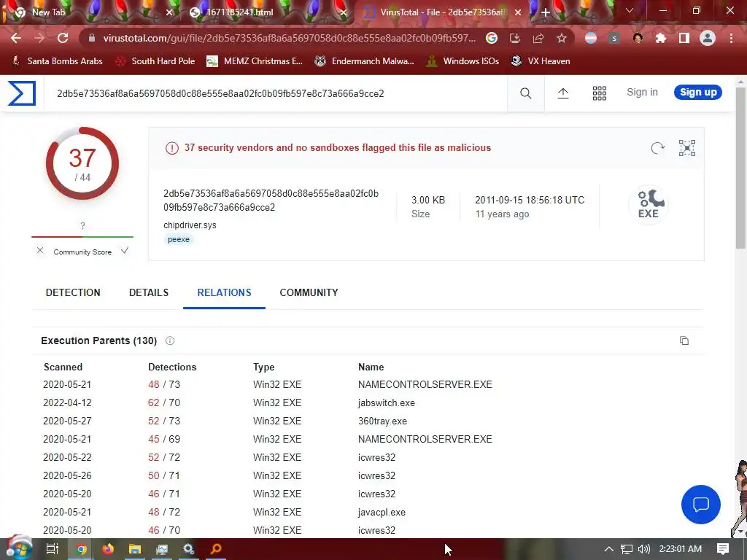Click the hash search input field
This screenshot has width=747, height=560.
coord(275,93)
